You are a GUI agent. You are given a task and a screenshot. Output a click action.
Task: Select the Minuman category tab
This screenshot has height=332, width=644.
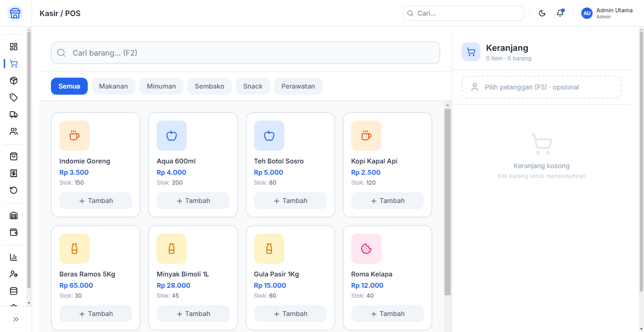tap(161, 86)
